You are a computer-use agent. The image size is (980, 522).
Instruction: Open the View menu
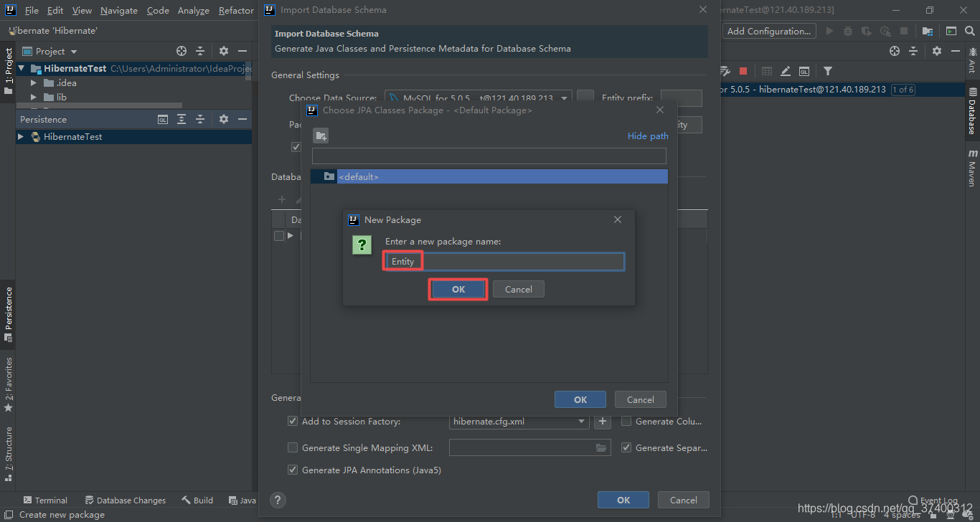[82, 10]
